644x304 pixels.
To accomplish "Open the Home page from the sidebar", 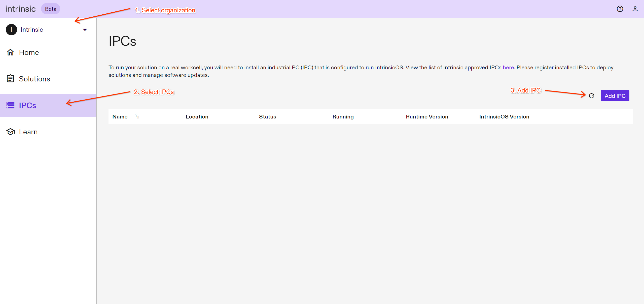I will tap(28, 52).
